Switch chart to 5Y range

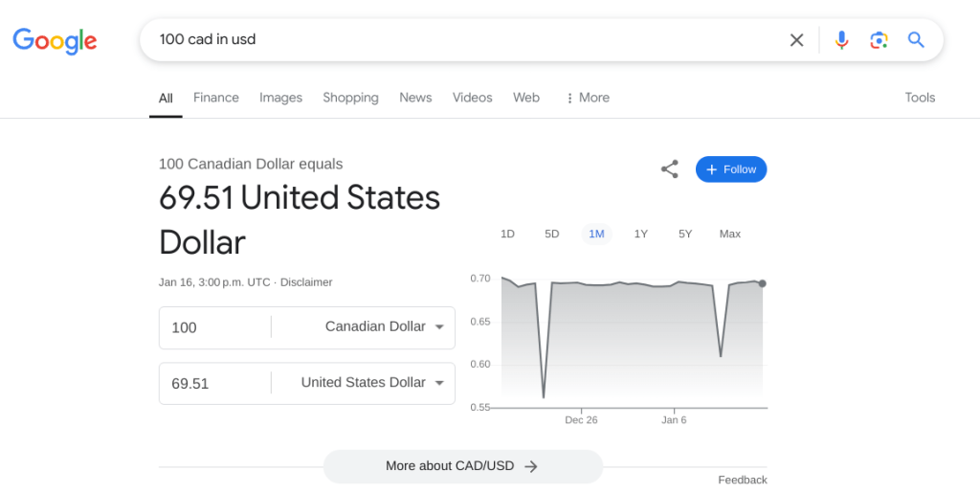pos(685,234)
